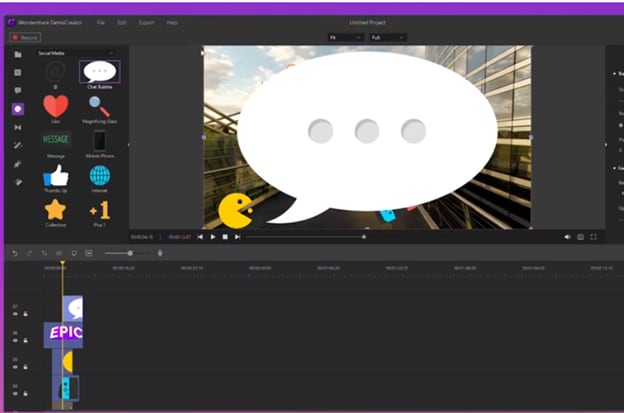This screenshot has width=624, height=413.
Task: Select the EPIC title clip on timeline
Action: (63, 333)
